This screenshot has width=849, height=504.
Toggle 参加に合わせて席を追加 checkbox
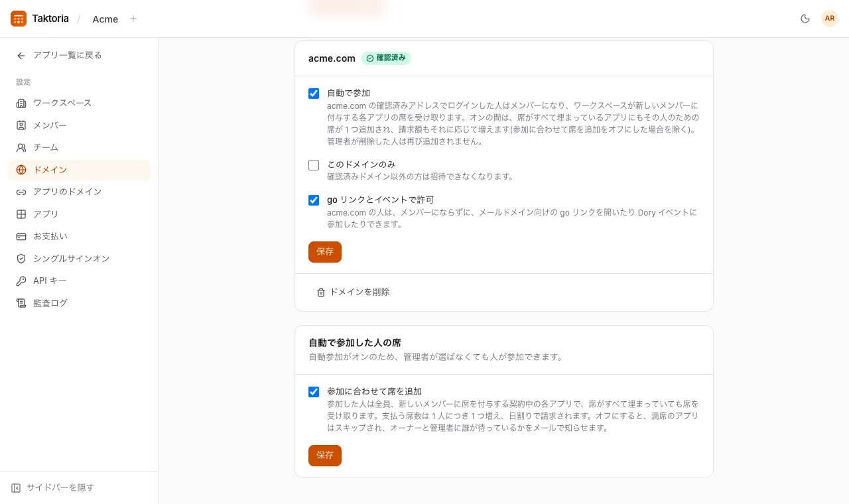(314, 392)
